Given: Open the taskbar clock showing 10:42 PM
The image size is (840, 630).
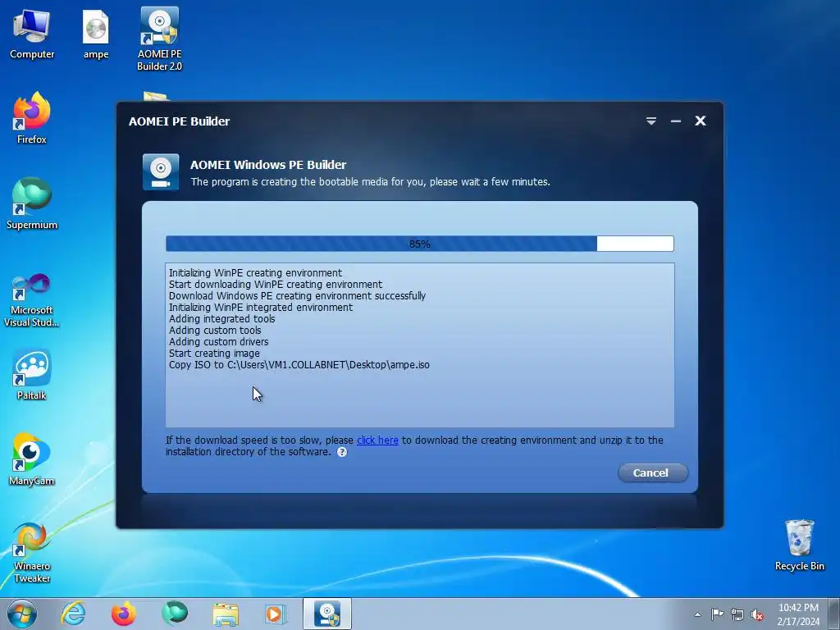Looking at the screenshot, I should point(798,614).
